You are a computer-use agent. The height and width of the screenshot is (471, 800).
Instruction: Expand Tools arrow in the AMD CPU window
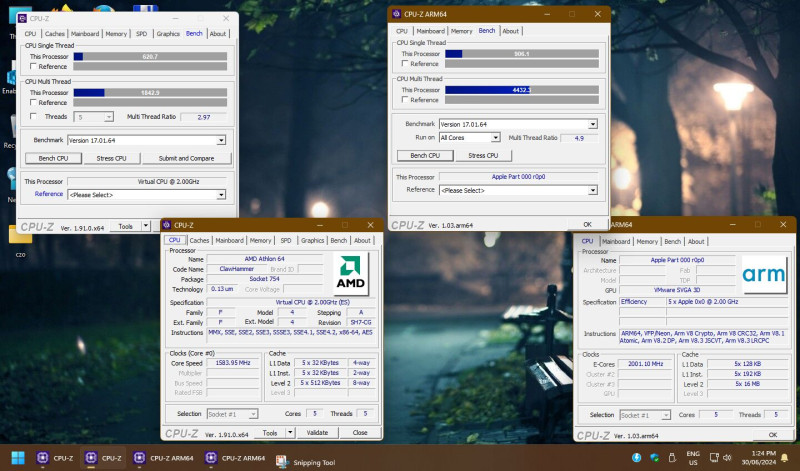click(x=290, y=433)
